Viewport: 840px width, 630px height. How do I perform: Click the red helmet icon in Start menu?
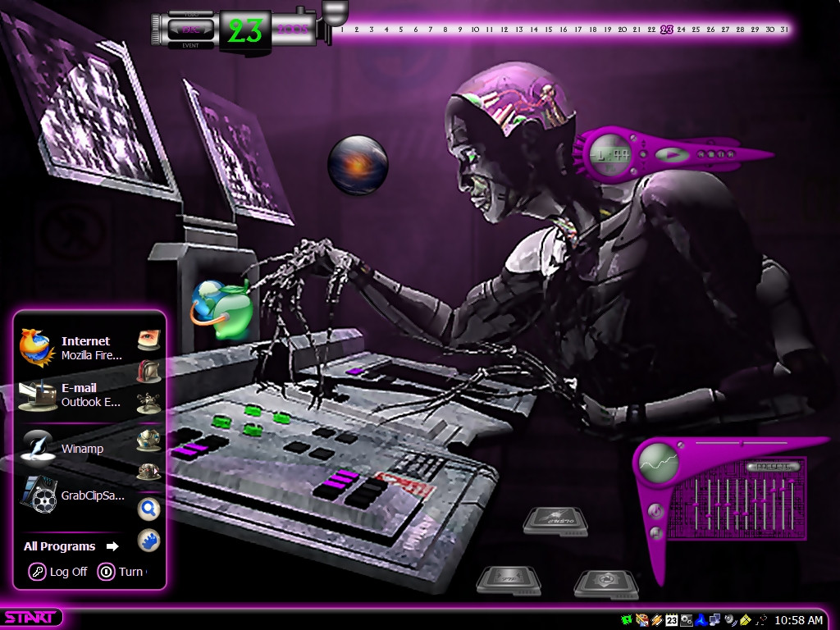(148, 372)
